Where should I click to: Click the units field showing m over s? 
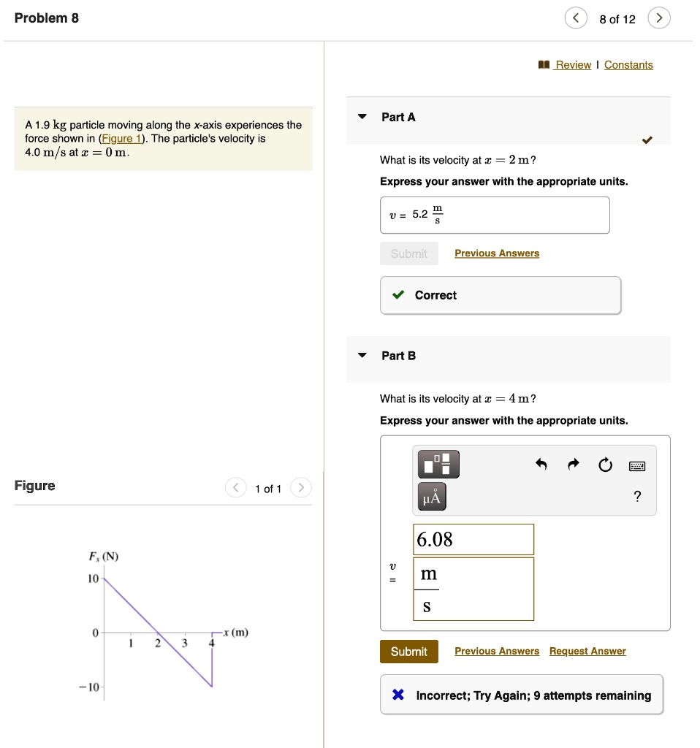(473, 589)
